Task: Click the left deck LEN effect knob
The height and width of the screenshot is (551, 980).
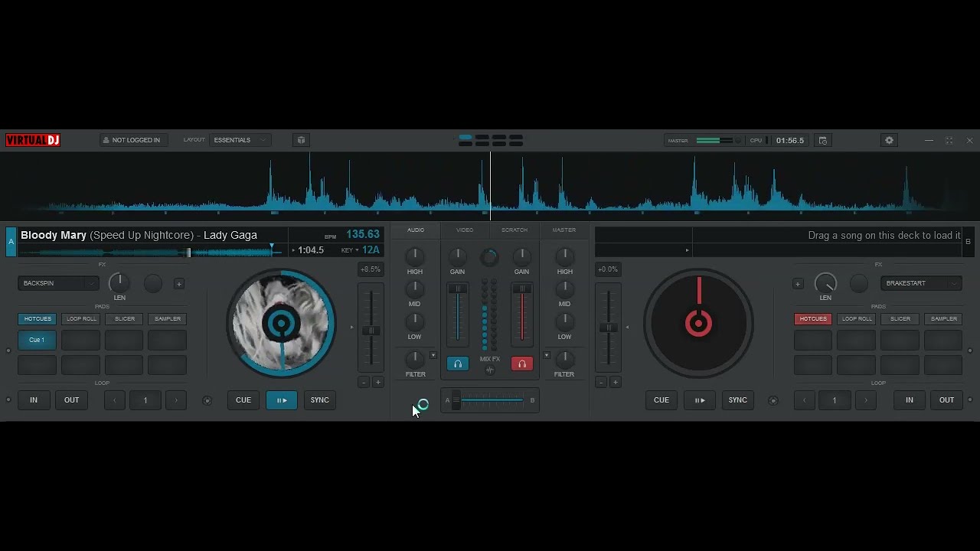Action: click(x=119, y=283)
